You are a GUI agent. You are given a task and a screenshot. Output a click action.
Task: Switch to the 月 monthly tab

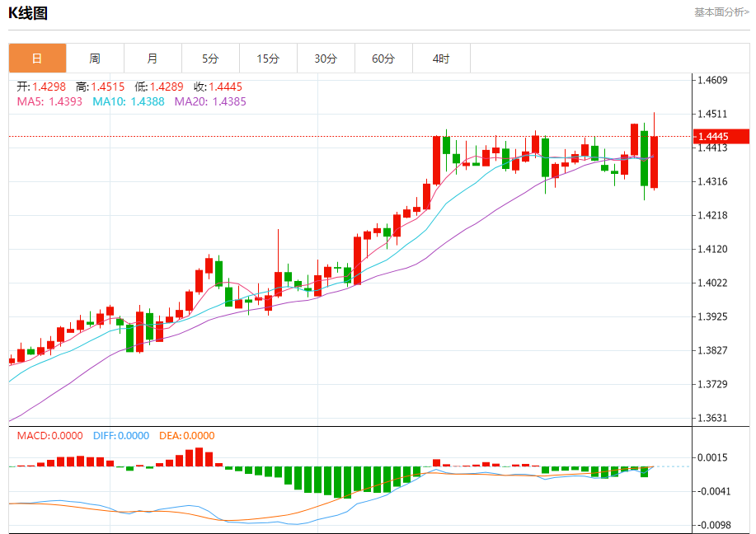(153, 59)
